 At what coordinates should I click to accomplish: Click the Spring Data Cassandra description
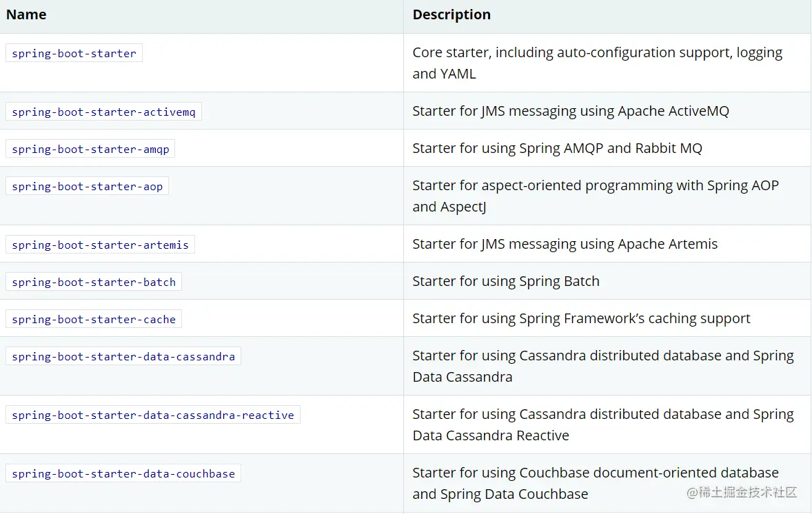603,366
